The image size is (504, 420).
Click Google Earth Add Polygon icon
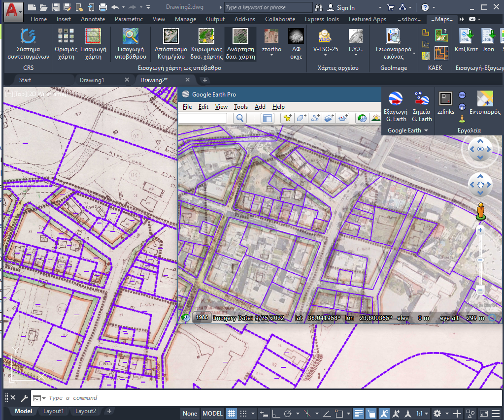(x=301, y=118)
